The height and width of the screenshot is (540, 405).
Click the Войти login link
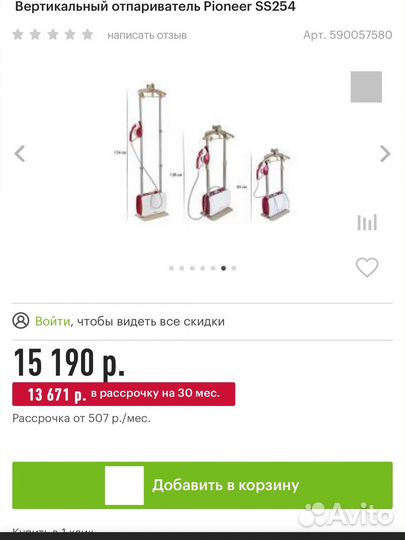pos(53,321)
